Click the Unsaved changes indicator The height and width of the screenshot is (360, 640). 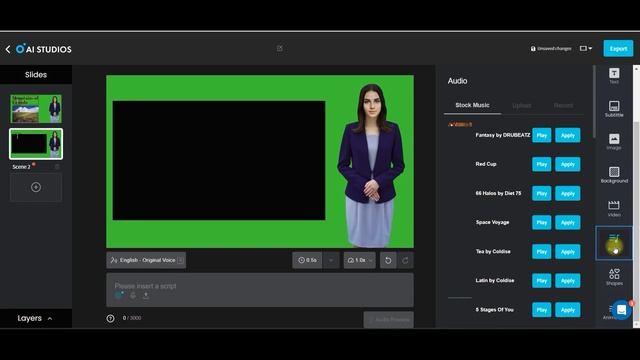click(551, 49)
